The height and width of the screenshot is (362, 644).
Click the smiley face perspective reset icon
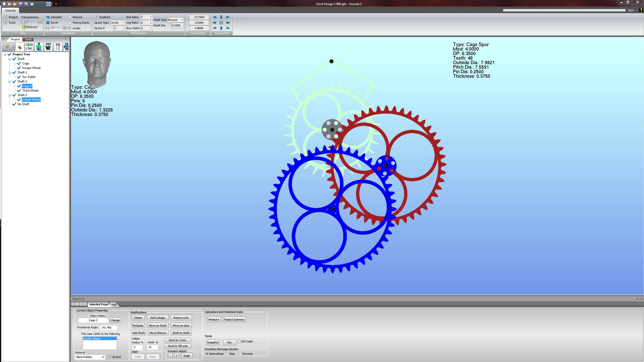pos(221,23)
